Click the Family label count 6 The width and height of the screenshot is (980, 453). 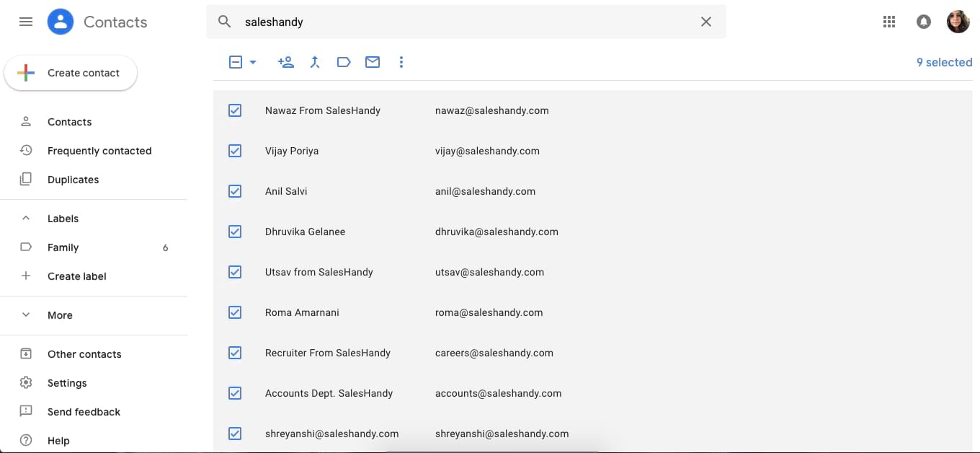coord(165,247)
